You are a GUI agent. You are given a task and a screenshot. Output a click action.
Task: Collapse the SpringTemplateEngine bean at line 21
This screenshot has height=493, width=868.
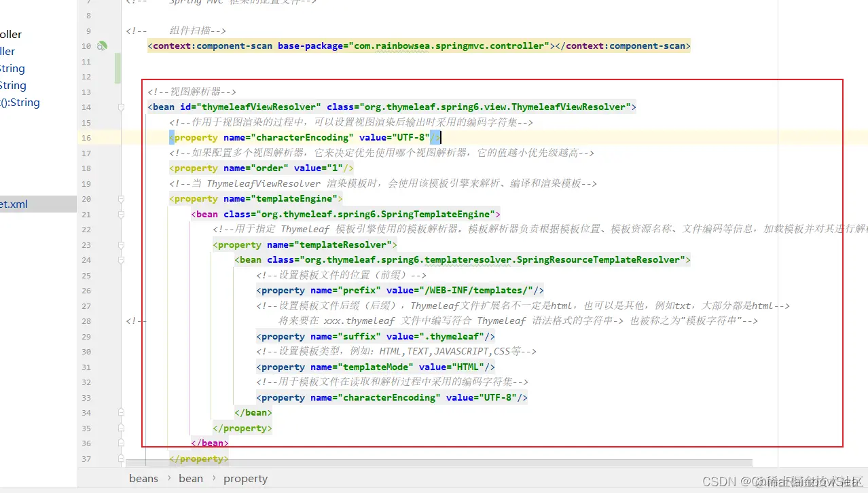click(x=122, y=215)
